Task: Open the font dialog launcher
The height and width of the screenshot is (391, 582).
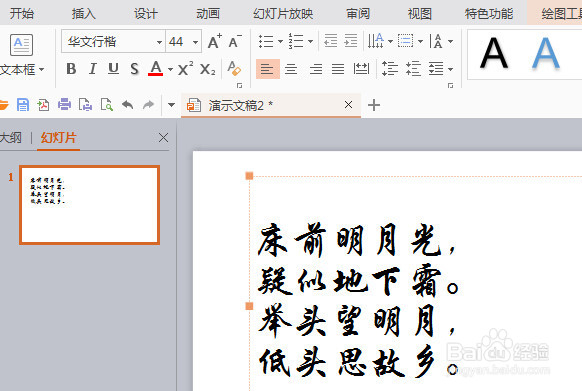Action: (239, 85)
